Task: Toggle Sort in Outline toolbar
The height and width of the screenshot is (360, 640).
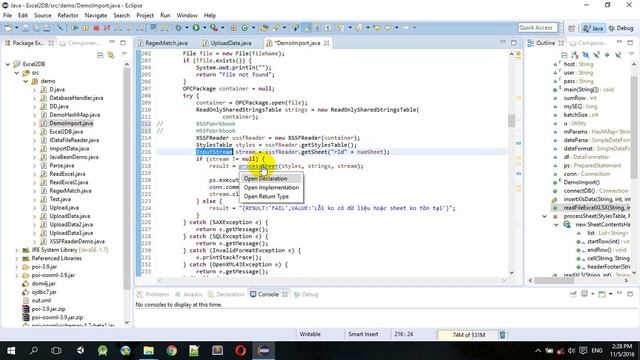Action: coord(575,55)
